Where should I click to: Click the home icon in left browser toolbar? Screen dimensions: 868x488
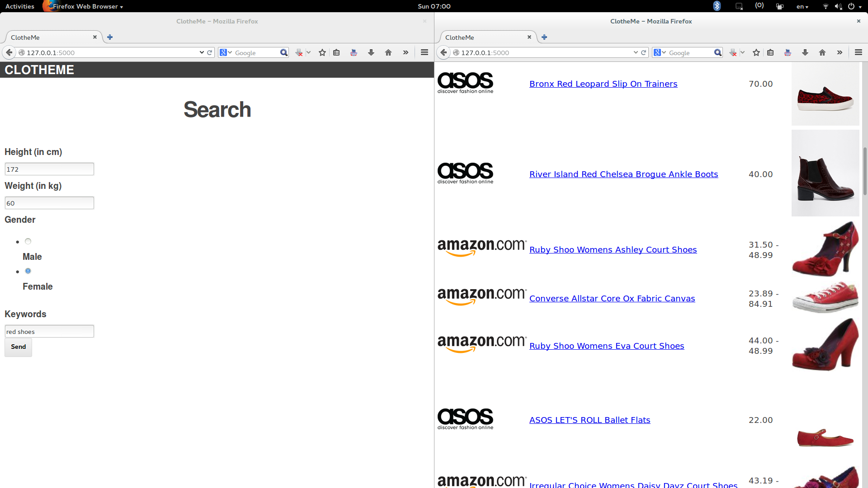tap(388, 53)
